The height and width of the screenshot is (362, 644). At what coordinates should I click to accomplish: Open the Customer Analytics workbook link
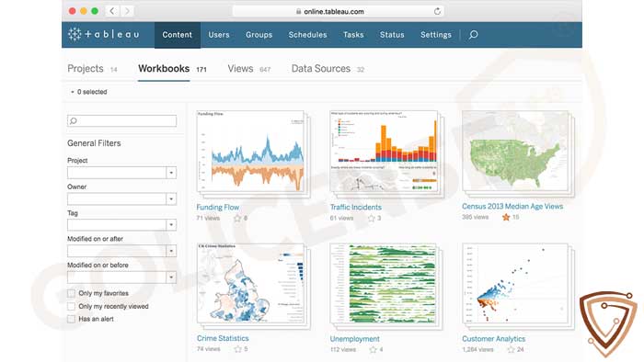click(x=494, y=339)
